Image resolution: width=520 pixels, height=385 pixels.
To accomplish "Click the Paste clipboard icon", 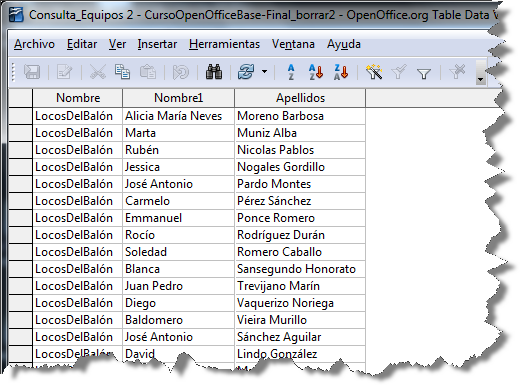I will pos(148,72).
